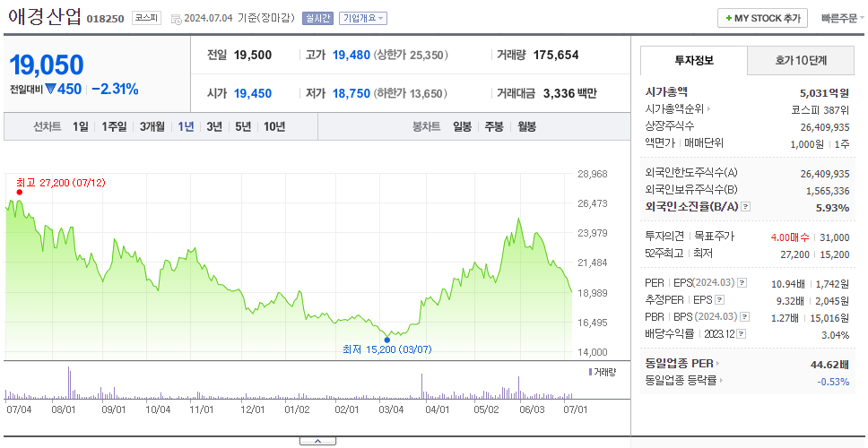Click the calendar icon beside 2024.07.04 date
The image size is (868, 448).
pyautogui.click(x=177, y=20)
